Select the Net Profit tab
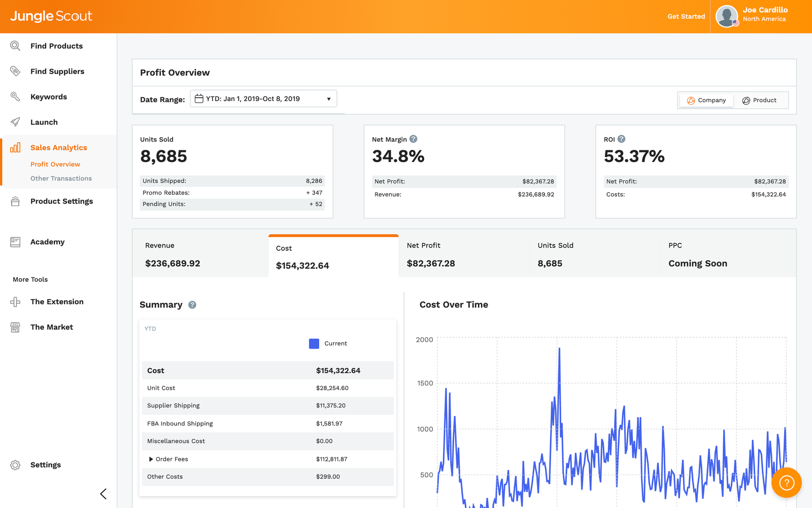812x508 pixels. (464, 254)
